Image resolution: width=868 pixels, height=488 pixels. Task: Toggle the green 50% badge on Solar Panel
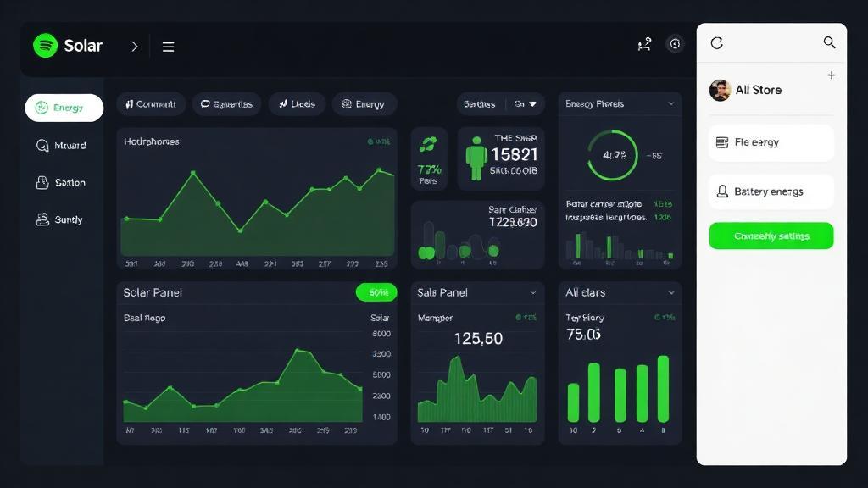point(376,291)
